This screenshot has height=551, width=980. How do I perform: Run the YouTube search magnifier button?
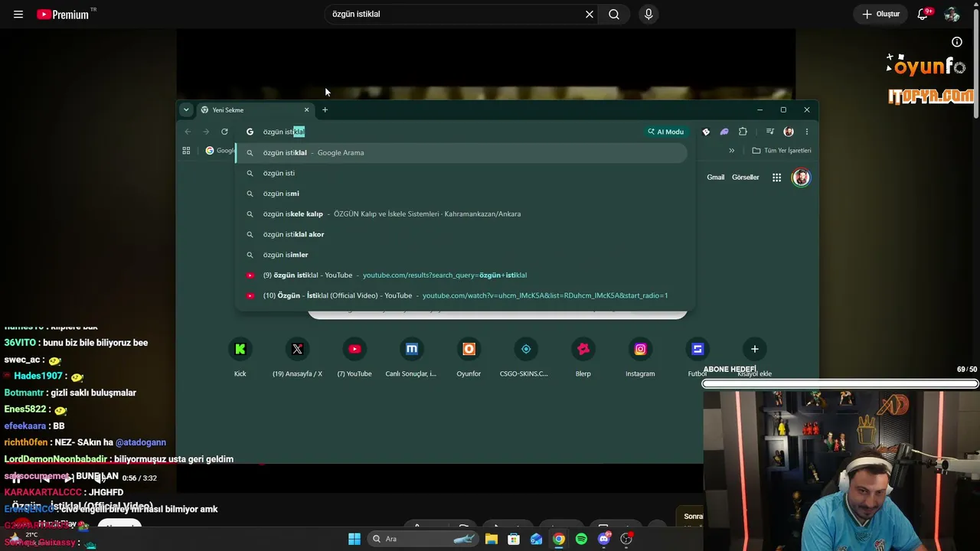[614, 14]
